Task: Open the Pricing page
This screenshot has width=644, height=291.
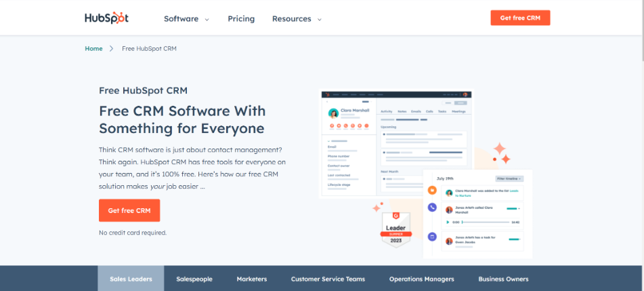Action: [241, 19]
